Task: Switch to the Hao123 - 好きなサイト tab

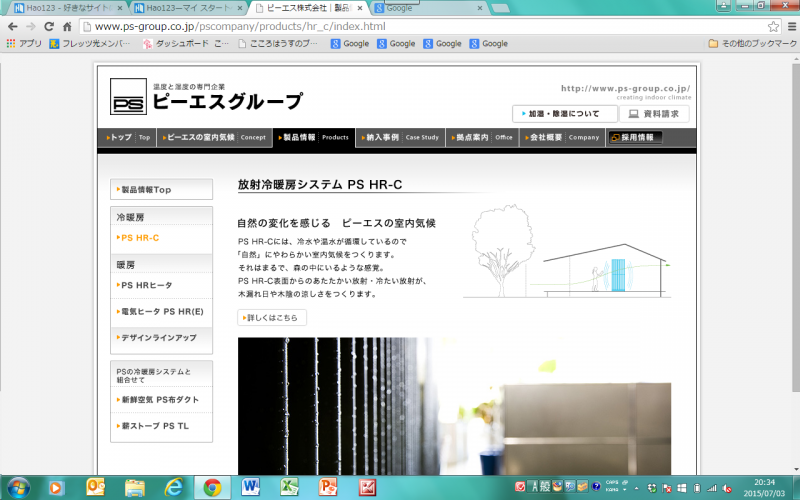Action: pos(68,8)
